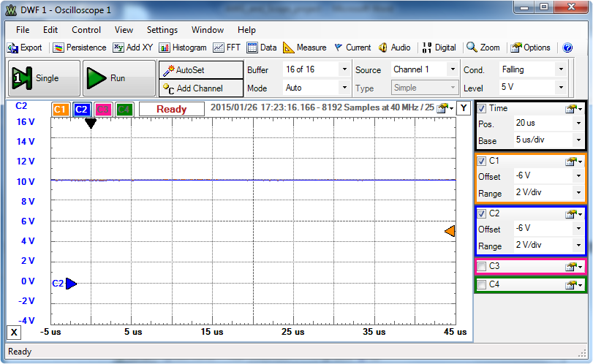Screen dimensions: 593x364
Task: Open the Persistence view
Action: coord(80,48)
